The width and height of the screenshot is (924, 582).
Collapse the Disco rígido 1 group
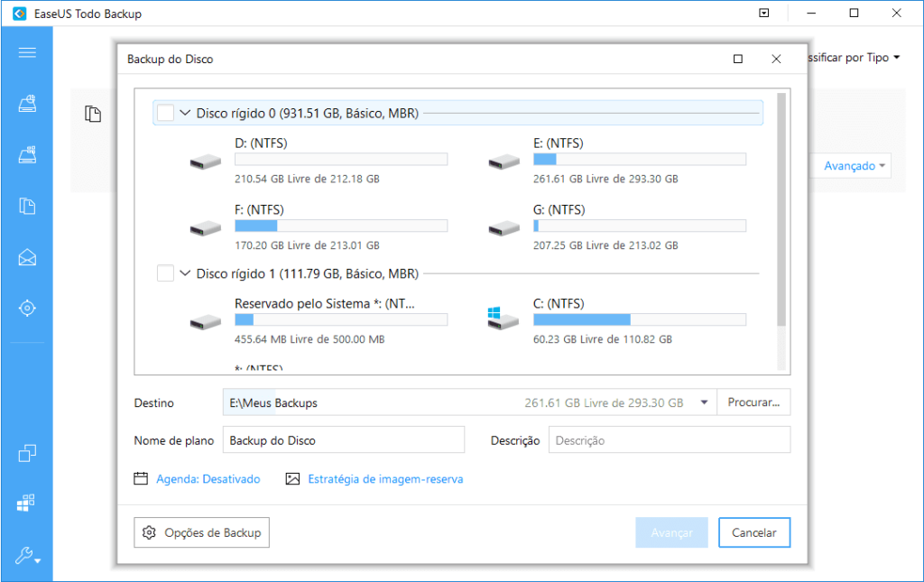tap(185, 273)
